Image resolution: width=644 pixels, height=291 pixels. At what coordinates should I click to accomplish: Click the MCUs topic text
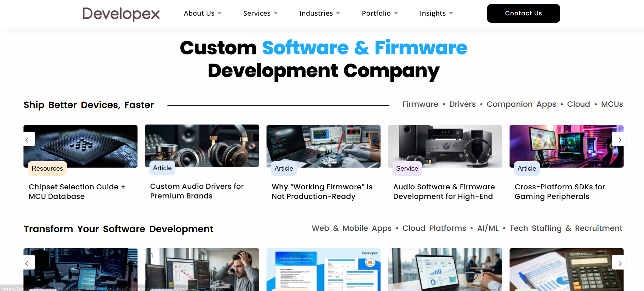pyautogui.click(x=612, y=104)
